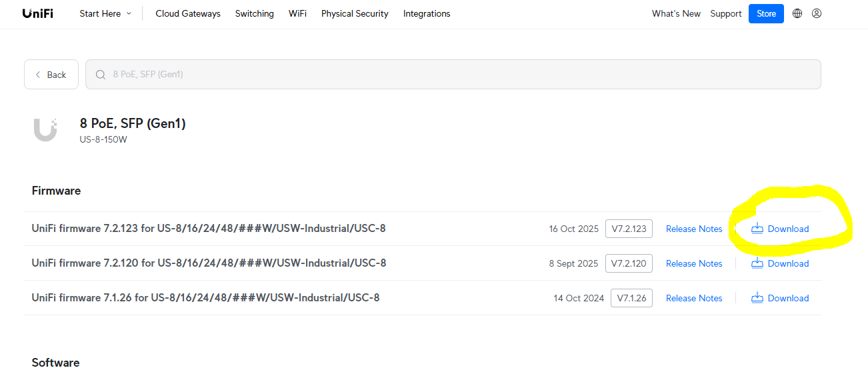Open the user account profile icon

[x=817, y=13]
